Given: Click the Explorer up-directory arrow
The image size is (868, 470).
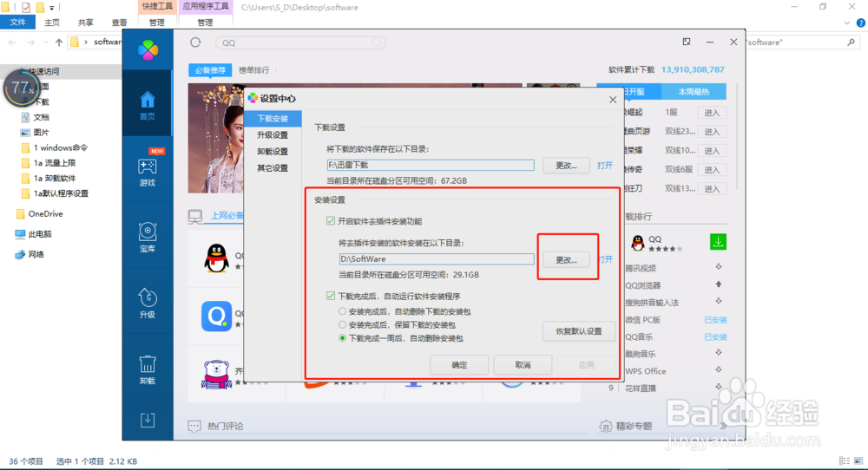Looking at the screenshot, I should pyautogui.click(x=59, y=42).
